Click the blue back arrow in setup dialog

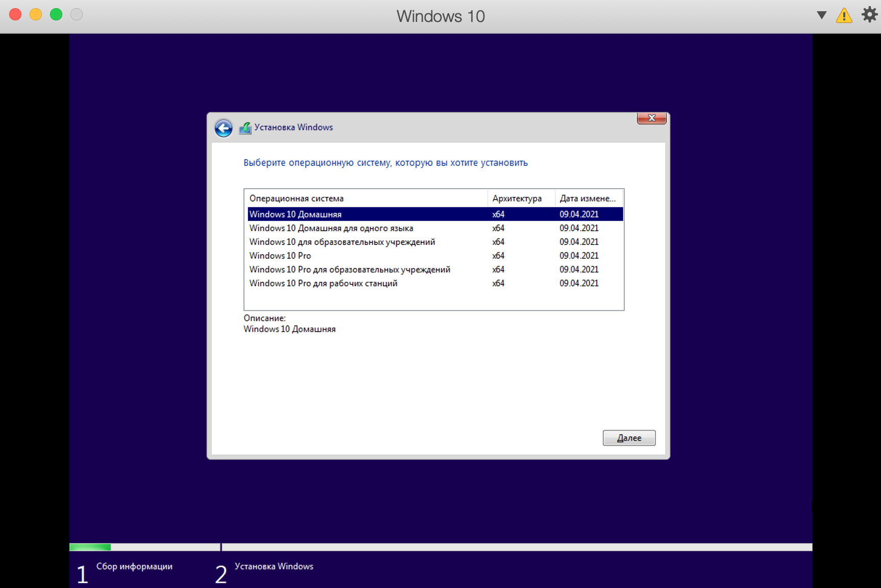224,128
